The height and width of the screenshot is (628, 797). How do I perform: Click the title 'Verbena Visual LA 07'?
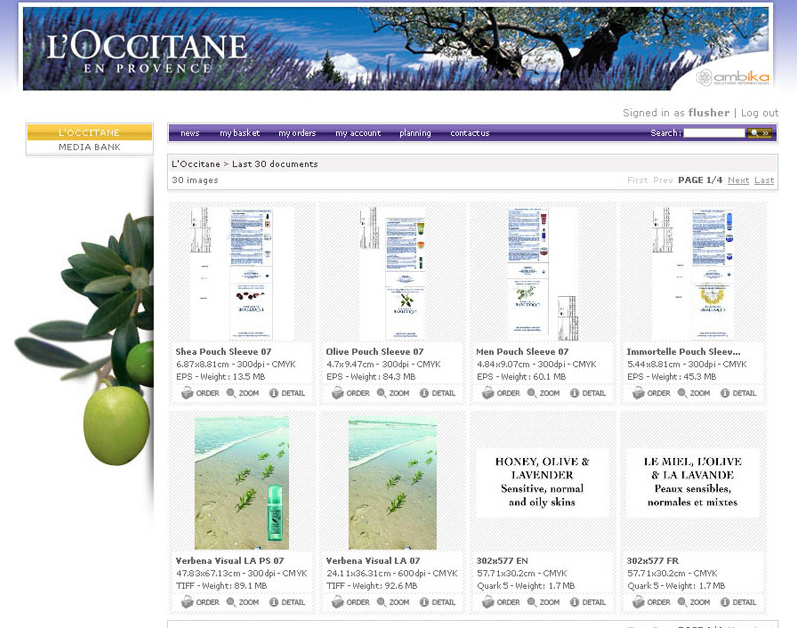click(x=373, y=561)
